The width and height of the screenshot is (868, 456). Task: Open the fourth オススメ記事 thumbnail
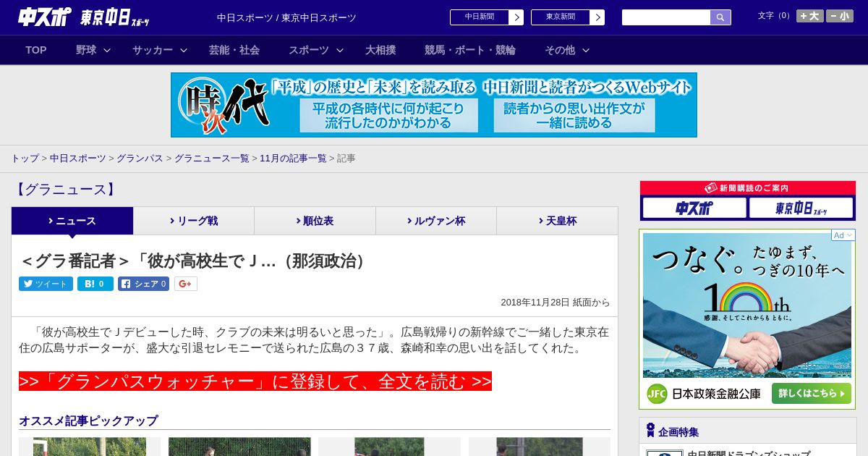point(539,447)
